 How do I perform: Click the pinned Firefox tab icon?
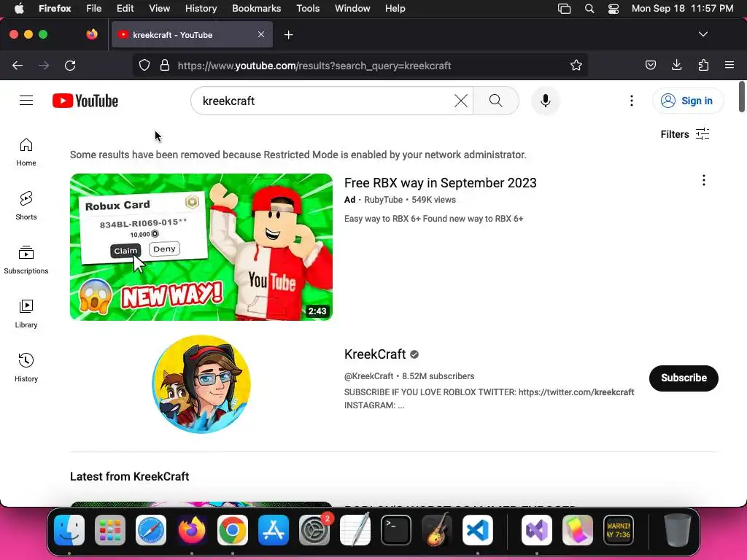(92, 34)
